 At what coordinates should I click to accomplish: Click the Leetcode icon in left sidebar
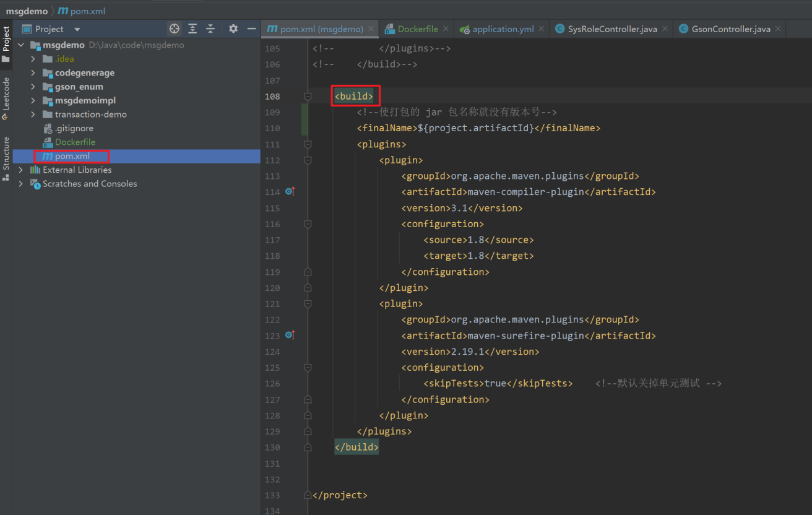(x=6, y=116)
